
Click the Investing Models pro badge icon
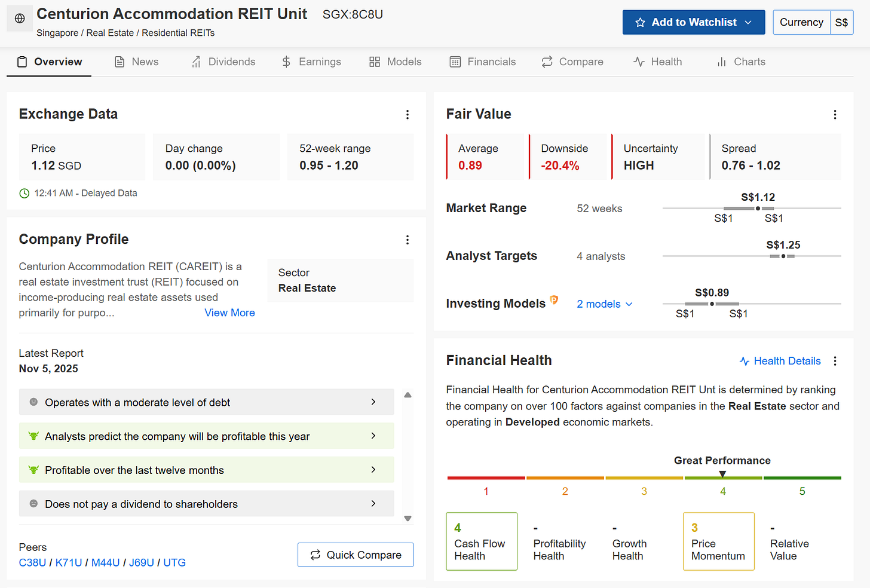pyautogui.click(x=554, y=300)
